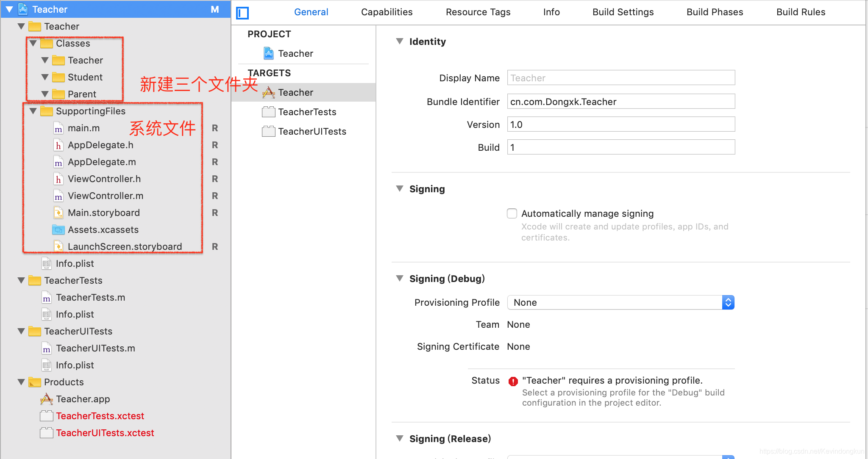
Task: Collapse the Products group
Action: click(21, 382)
